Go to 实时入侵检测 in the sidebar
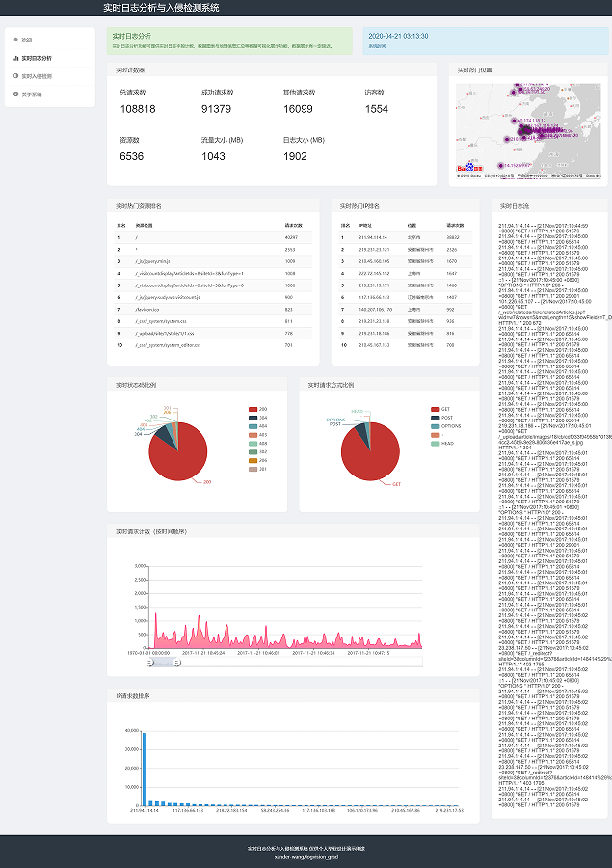The height and width of the screenshot is (868, 612). pyautogui.click(x=50, y=76)
